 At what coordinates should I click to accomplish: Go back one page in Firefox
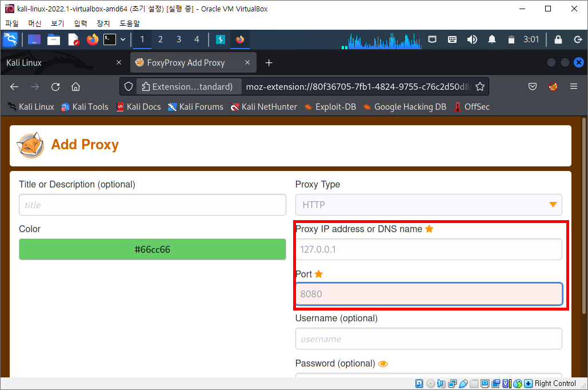(x=14, y=87)
